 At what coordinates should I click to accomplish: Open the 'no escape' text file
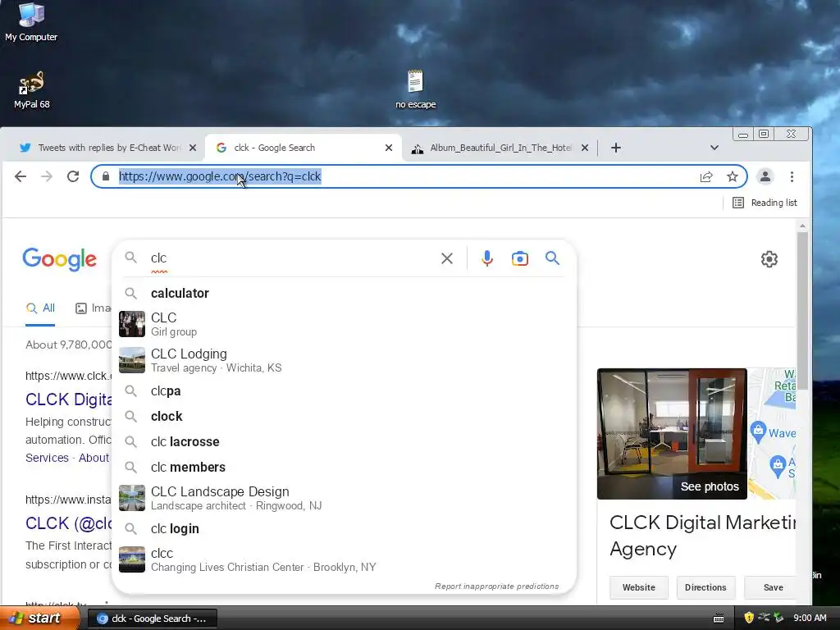click(x=415, y=89)
